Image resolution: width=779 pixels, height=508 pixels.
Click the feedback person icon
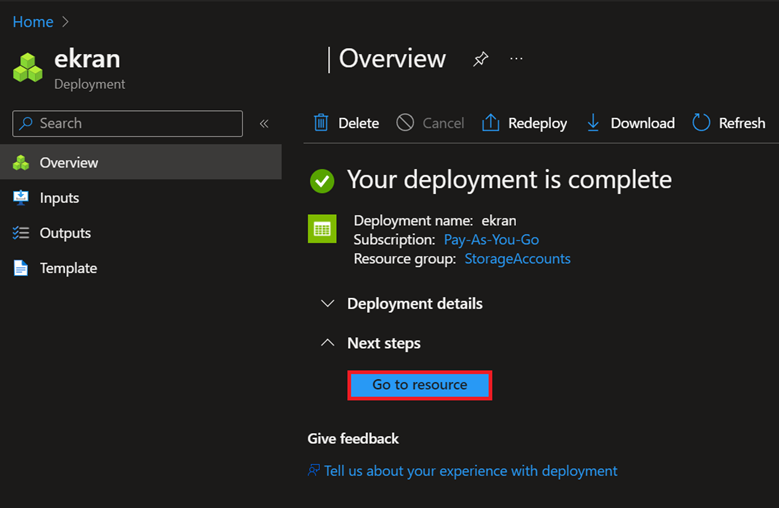click(314, 470)
